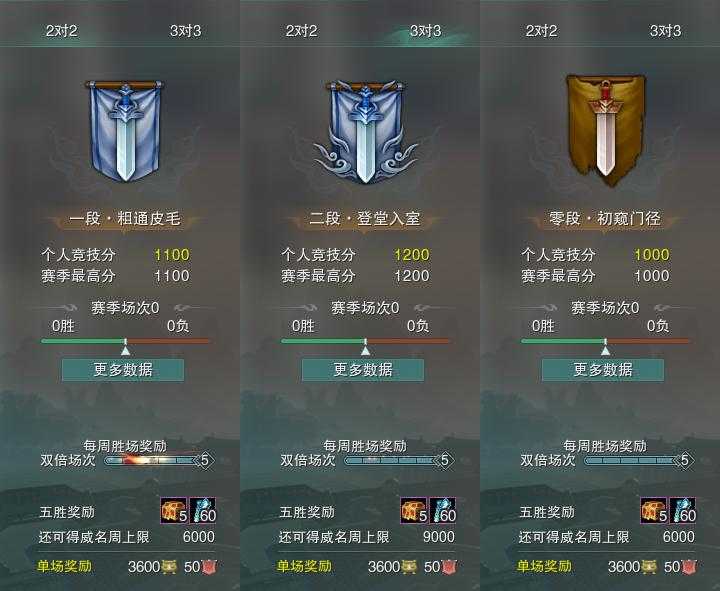This screenshot has width=720, height=591.
Task: Click the gold sword banner for 零段·初窥门径
Action: click(606, 130)
